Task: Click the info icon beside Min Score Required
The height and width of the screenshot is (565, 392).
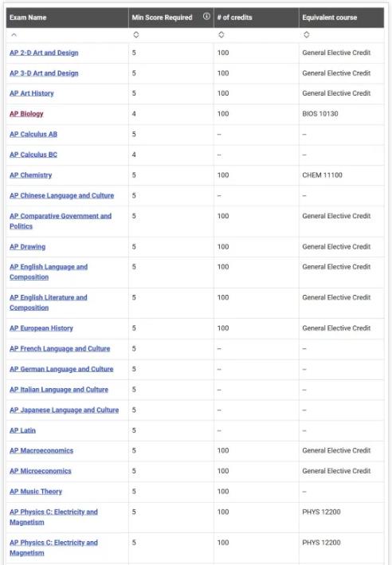Action: [x=206, y=16]
